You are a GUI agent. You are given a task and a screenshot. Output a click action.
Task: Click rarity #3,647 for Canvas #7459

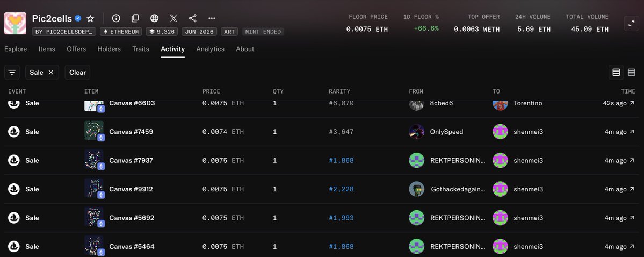pos(341,132)
